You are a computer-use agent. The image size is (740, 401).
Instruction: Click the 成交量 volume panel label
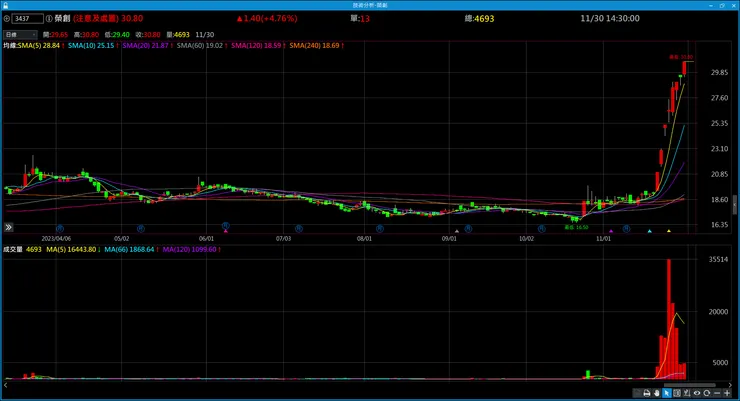click(x=13, y=249)
